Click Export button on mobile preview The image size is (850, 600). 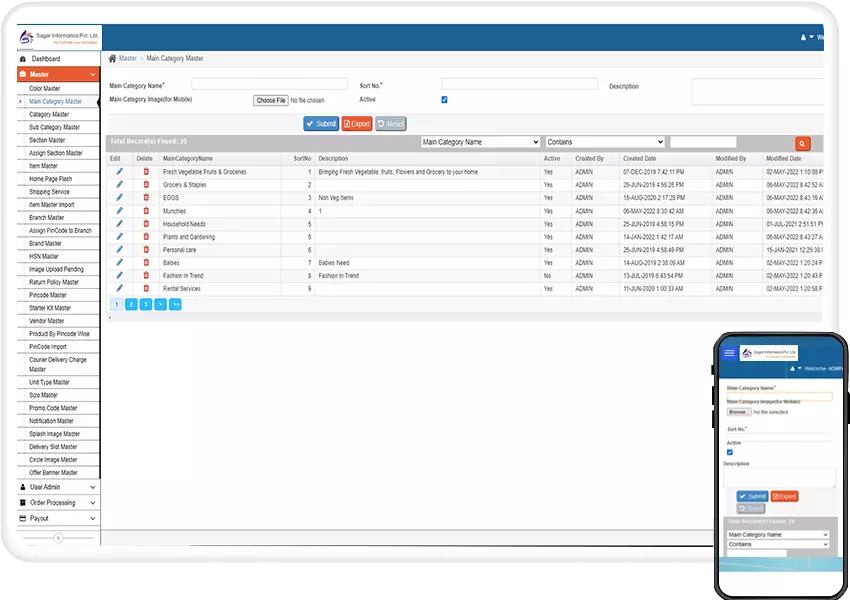click(784, 496)
